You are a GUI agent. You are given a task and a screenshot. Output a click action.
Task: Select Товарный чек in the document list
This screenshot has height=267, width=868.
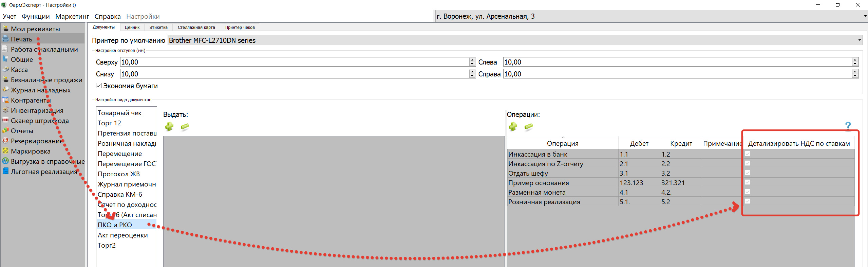119,113
